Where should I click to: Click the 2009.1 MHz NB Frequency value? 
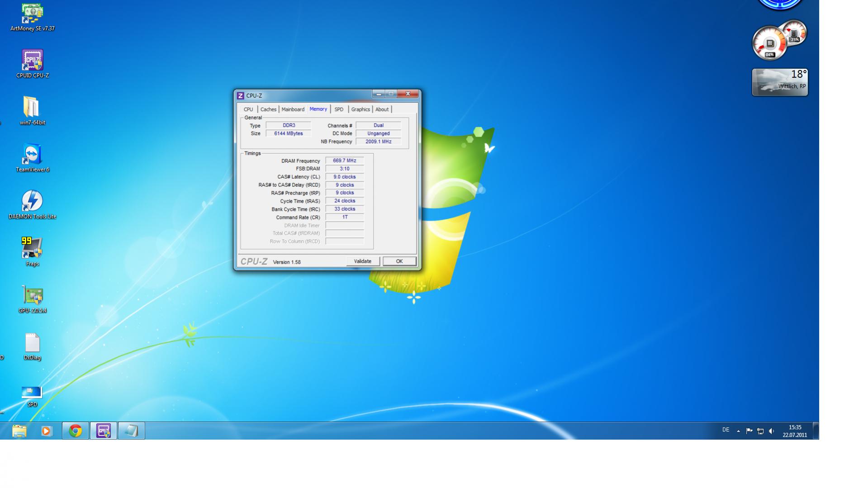click(379, 142)
